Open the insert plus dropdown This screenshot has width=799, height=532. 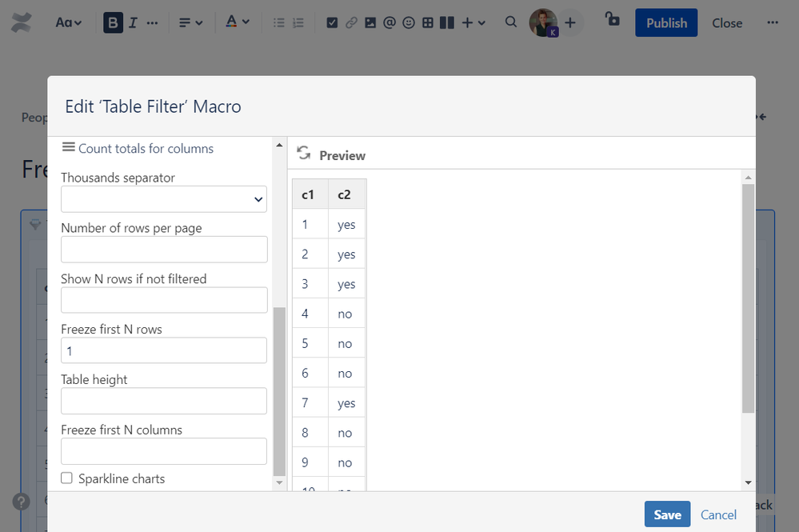473,23
